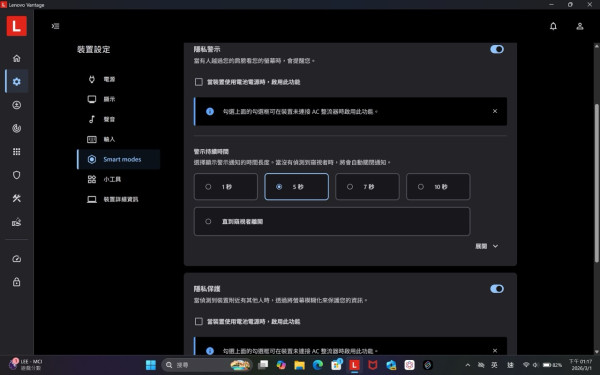Click the main page vertical scrollbar
This screenshot has width=600, height=375.
point(597,183)
